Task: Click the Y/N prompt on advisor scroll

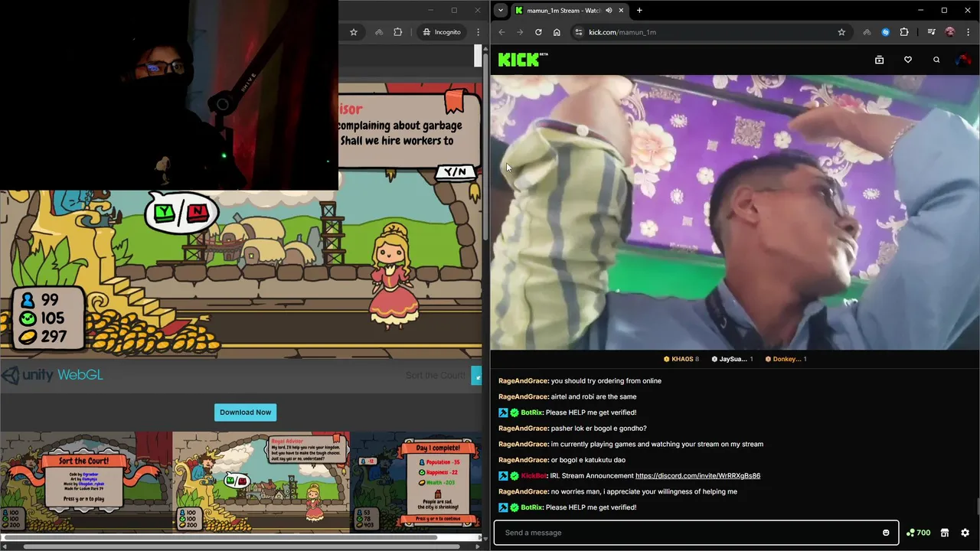Action: 455,172
